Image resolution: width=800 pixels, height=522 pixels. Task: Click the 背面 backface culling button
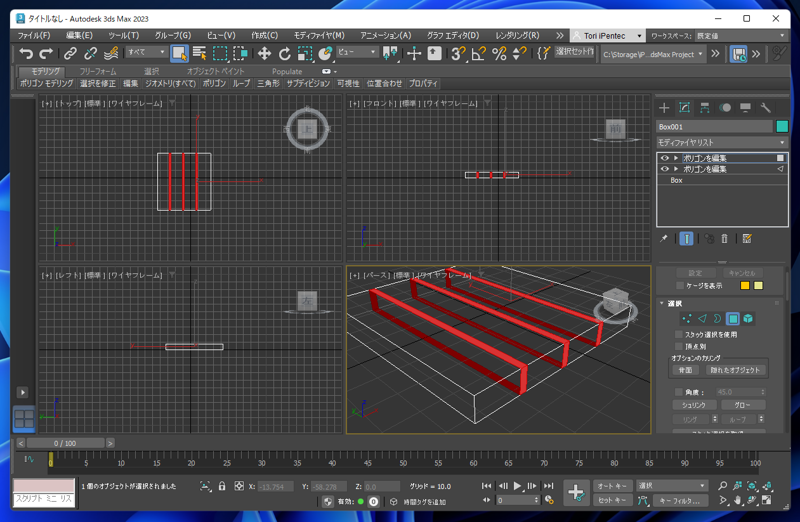coord(685,370)
